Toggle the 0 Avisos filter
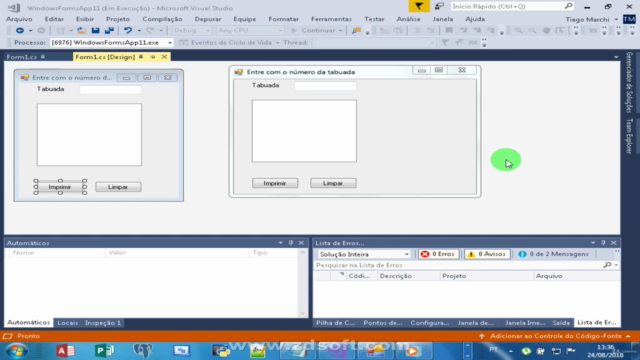The width and height of the screenshot is (640, 360). click(x=487, y=254)
